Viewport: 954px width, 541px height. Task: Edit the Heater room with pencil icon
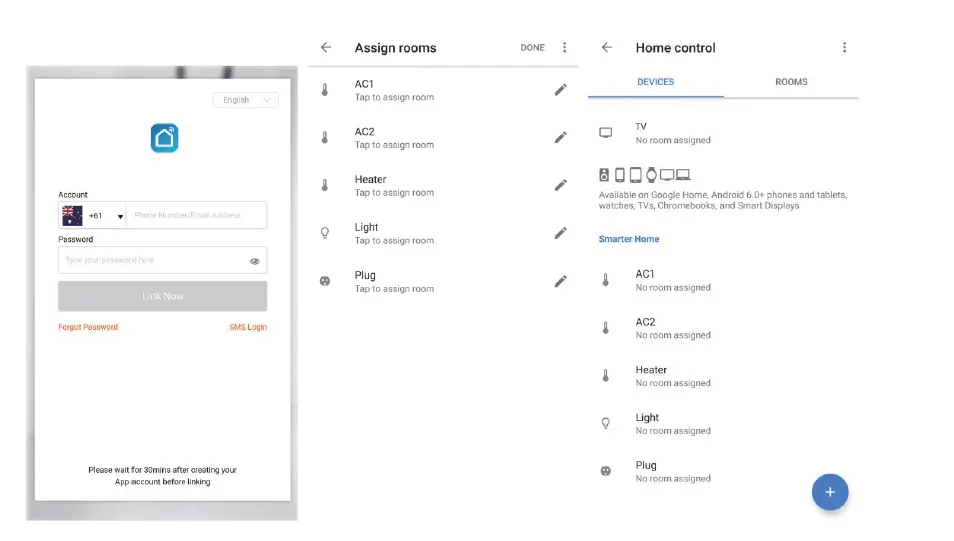click(x=560, y=186)
